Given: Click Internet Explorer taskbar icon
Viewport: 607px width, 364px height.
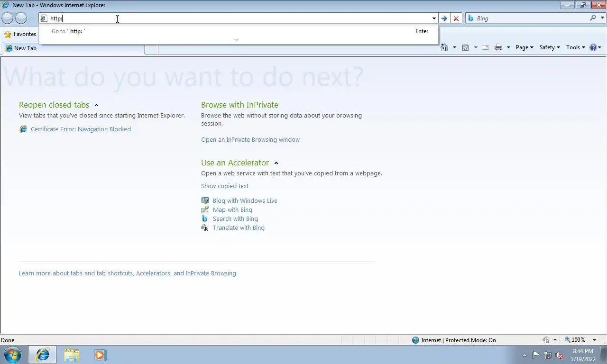Looking at the screenshot, I should (43, 355).
